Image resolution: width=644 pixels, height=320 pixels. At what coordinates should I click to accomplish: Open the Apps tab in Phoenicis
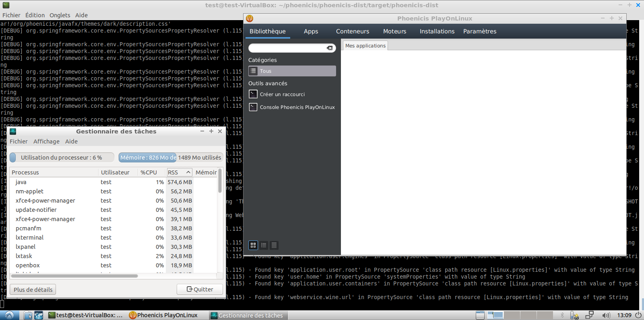point(311,31)
